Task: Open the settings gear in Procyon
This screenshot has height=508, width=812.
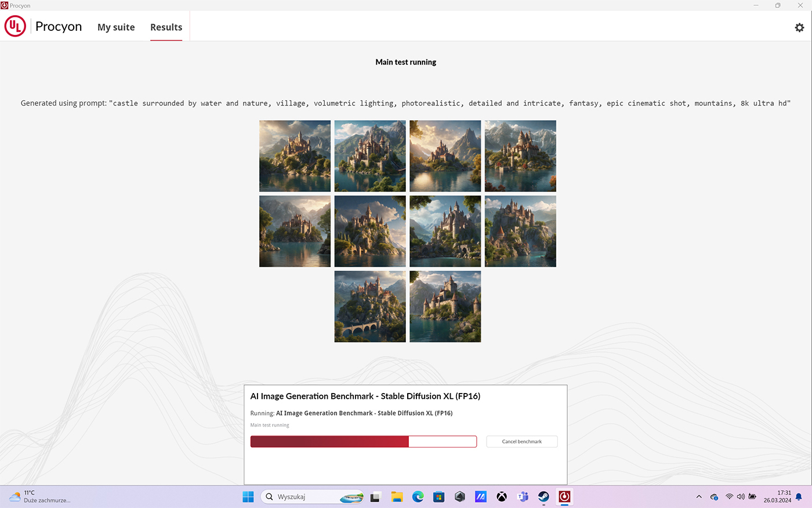Action: pos(799,27)
